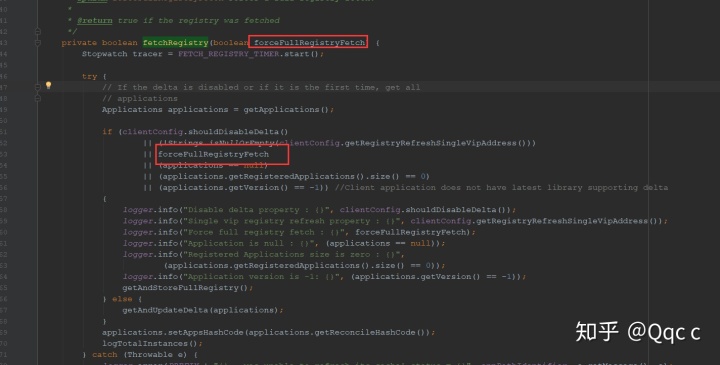Click the "Application version is -1" string

point(264,276)
